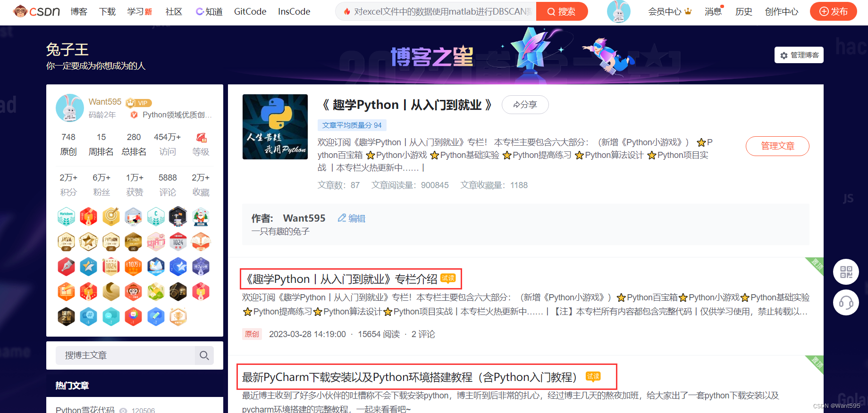Viewport: 868px width, 413px height.
Task: Click the 15 周排名 stat
Action: click(101, 144)
